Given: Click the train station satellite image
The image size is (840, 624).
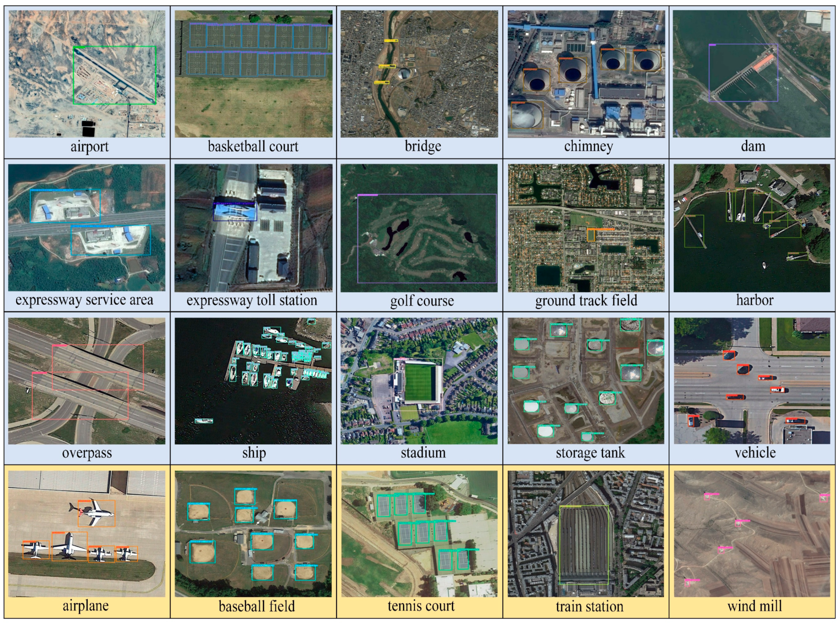Looking at the screenshot, I should point(586,534).
